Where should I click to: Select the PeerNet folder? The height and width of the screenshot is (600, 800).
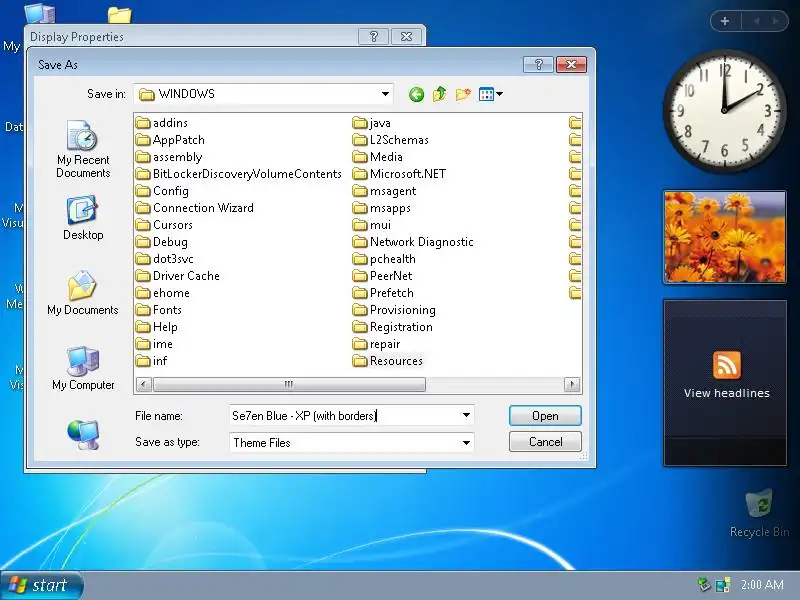(383, 276)
